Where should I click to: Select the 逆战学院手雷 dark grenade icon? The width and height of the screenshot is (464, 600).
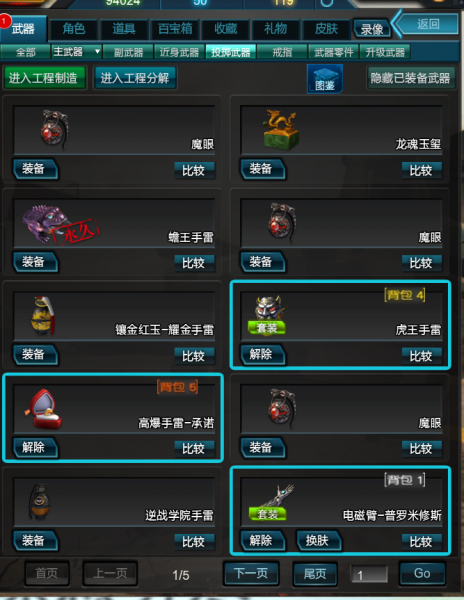click(x=39, y=502)
